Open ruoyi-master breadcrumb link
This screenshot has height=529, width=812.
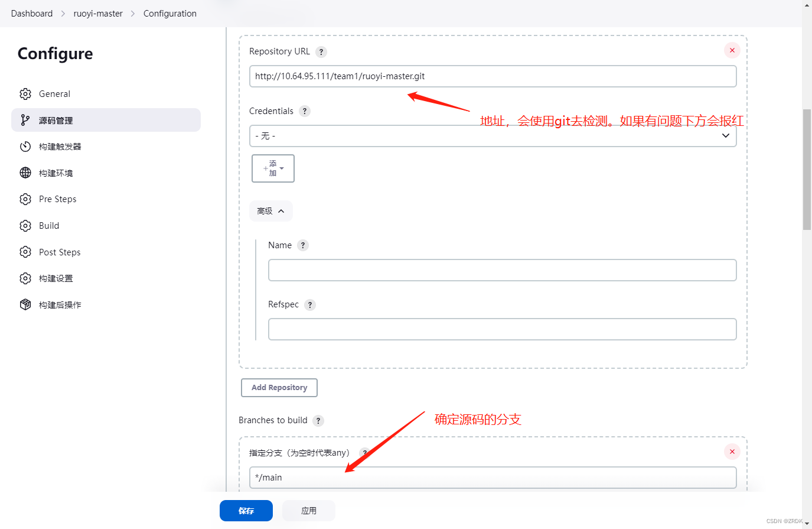(98, 14)
